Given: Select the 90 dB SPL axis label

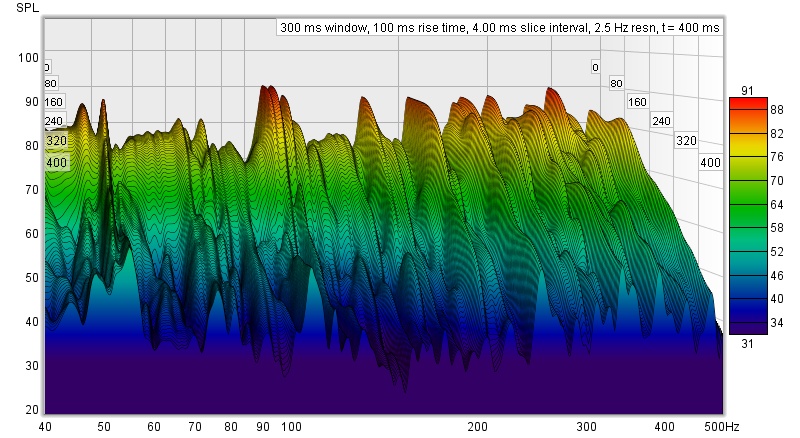Looking at the screenshot, I should (32, 102).
